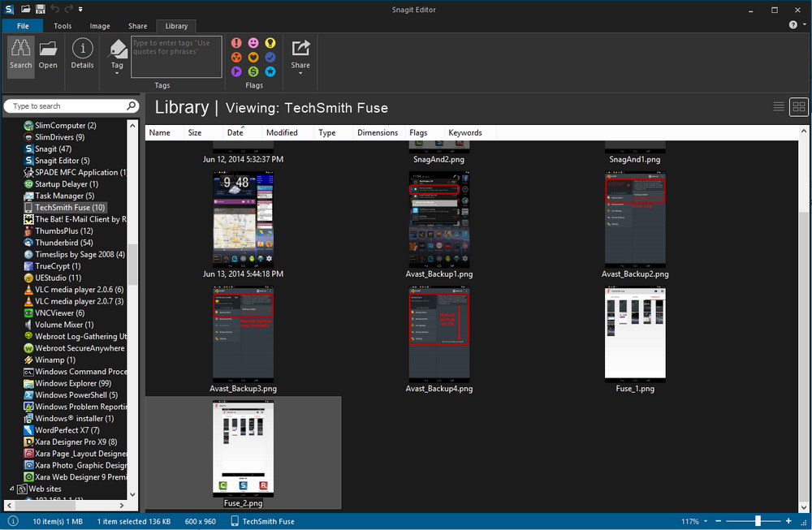Switch to thumbnail grid view
This screenshot has width=812, height=530.
799,107
